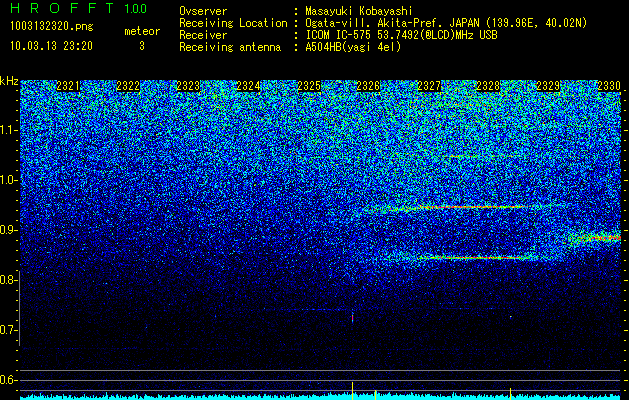Click the 2325 time axis label
This screenshot has height=400, width=629.
coord(309,86)
